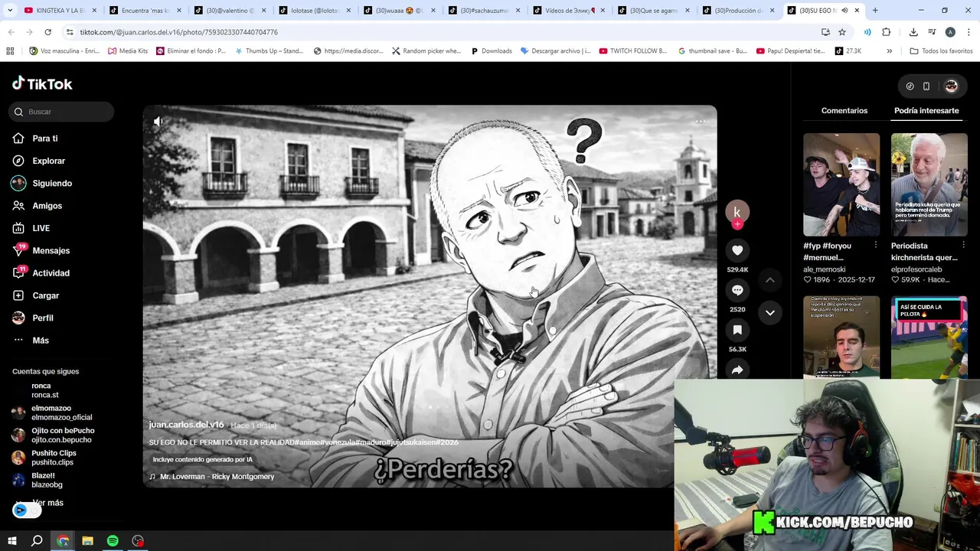Viewport: 980px width, 551px height.
Task: Open elprofesorcaleb suggested video thumbnail
Action: pos(929,184)
